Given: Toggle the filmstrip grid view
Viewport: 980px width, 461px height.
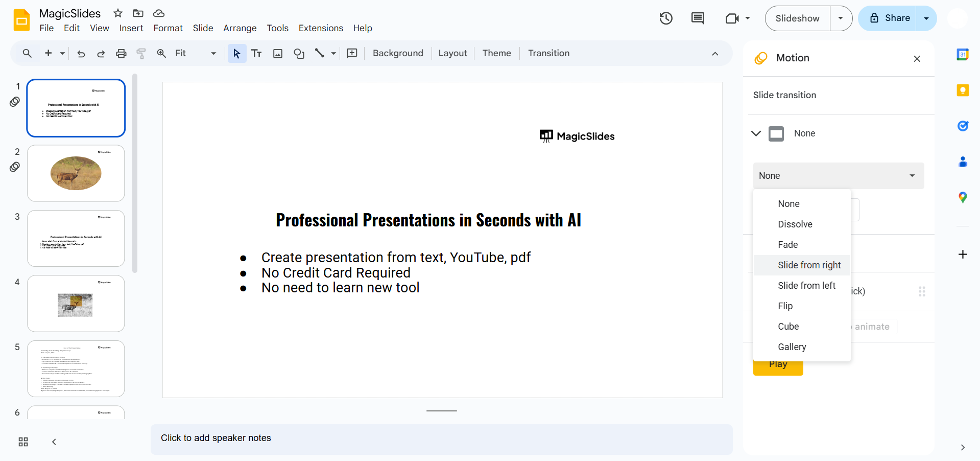Looking at the screenshot, I should (x=23, y=442).
